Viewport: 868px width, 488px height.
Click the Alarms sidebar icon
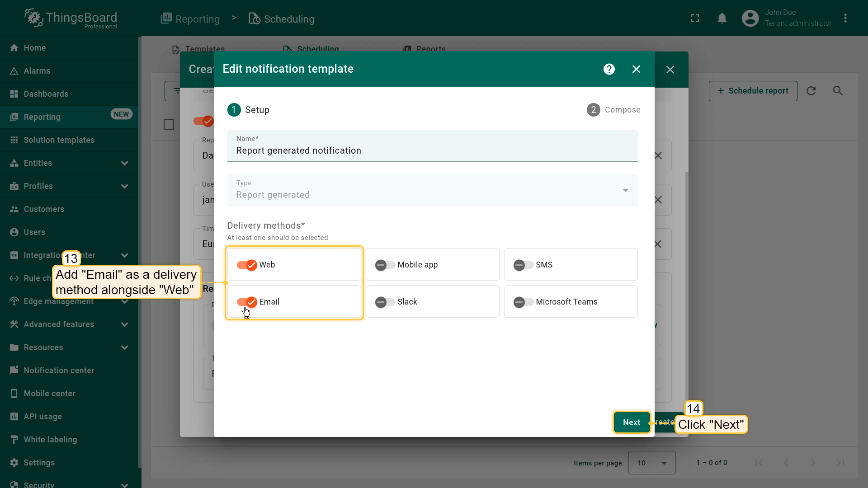14,71
